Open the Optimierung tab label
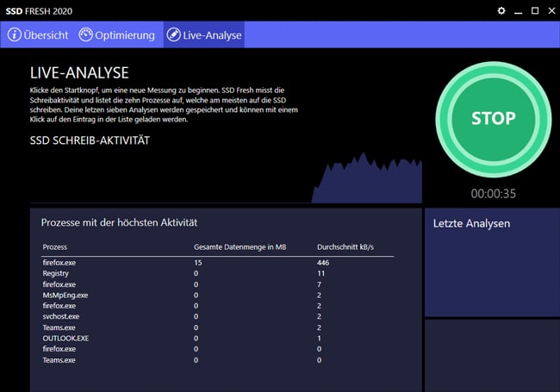 125,35
